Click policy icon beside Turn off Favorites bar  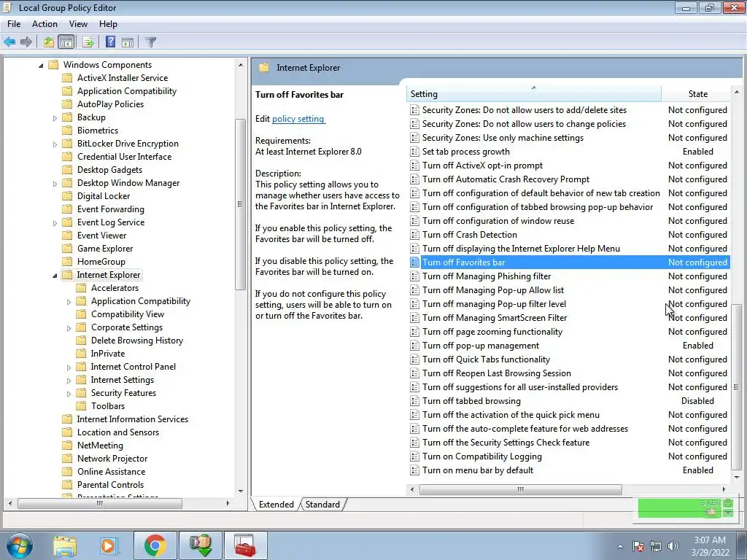pyautogui.click(x=414, y=262)
